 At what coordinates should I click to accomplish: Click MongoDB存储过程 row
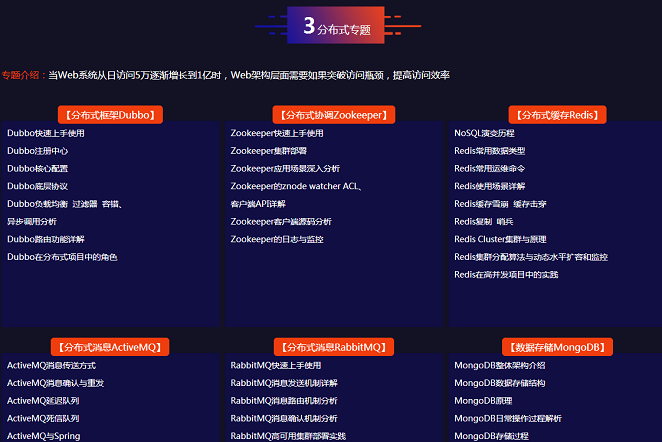[x=491, y=436]
